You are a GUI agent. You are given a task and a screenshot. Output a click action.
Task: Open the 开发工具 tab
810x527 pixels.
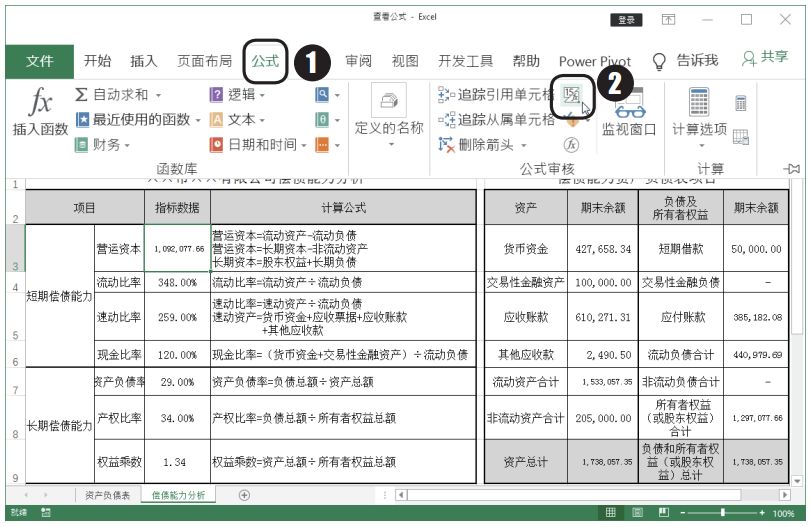(x=465, y=61)
